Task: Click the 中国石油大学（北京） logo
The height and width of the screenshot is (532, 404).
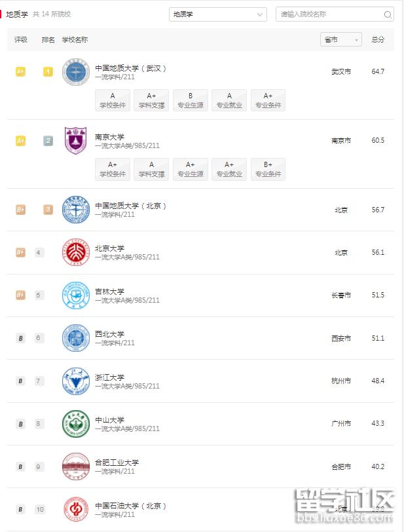Action: (x=75, y=509)
